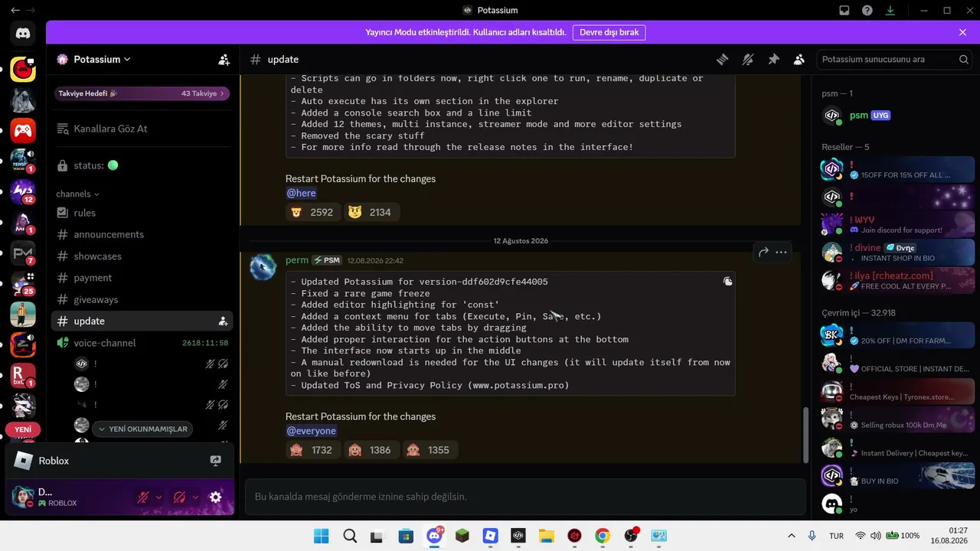Image resolution: width=980 pixels, height=551 pixels.
Task: Open the rules channel
Action: pos(142,213)
